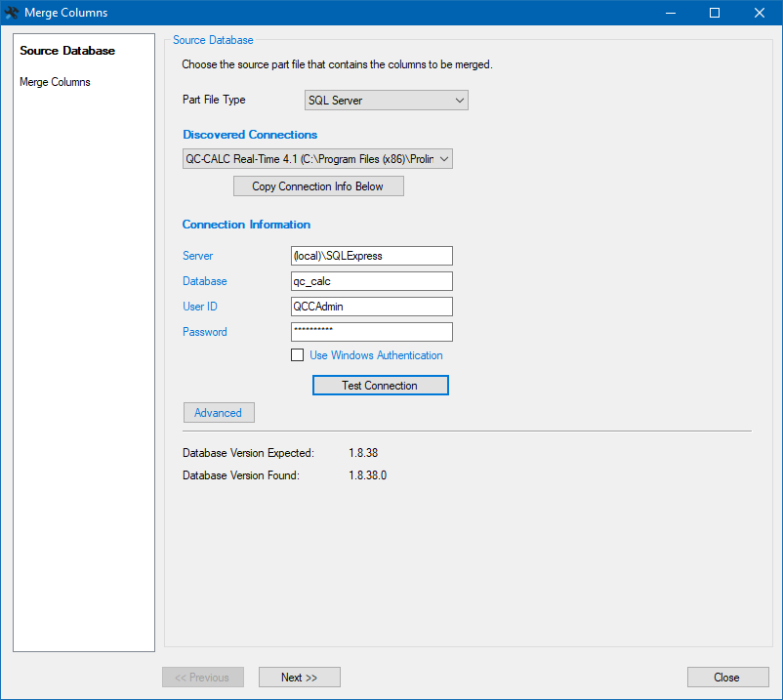Click the Close button
Screen dimensions: 783x700
tap(727, 677)
